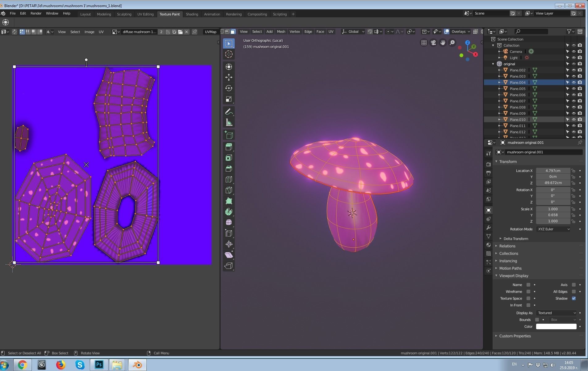Enable the Wireframe checkbox
588x371 pixels.
pos(528,292)
